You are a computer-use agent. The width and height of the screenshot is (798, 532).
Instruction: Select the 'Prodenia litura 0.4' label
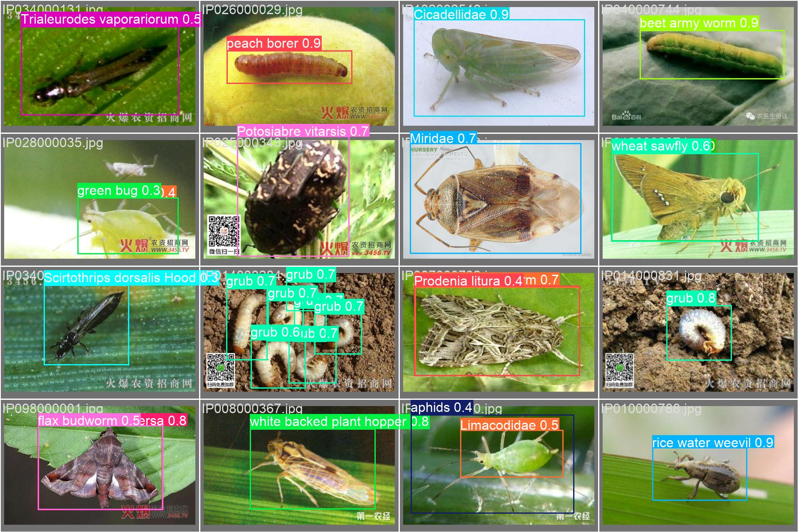coord(468,281)
